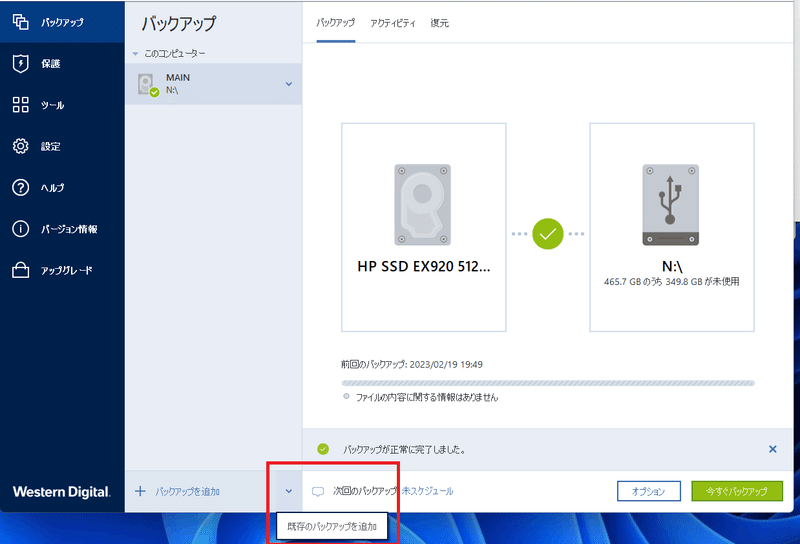Click the バックアップが正常に完了しました。 message
This screenshot has height=544, width=800.
click(404, 450)
